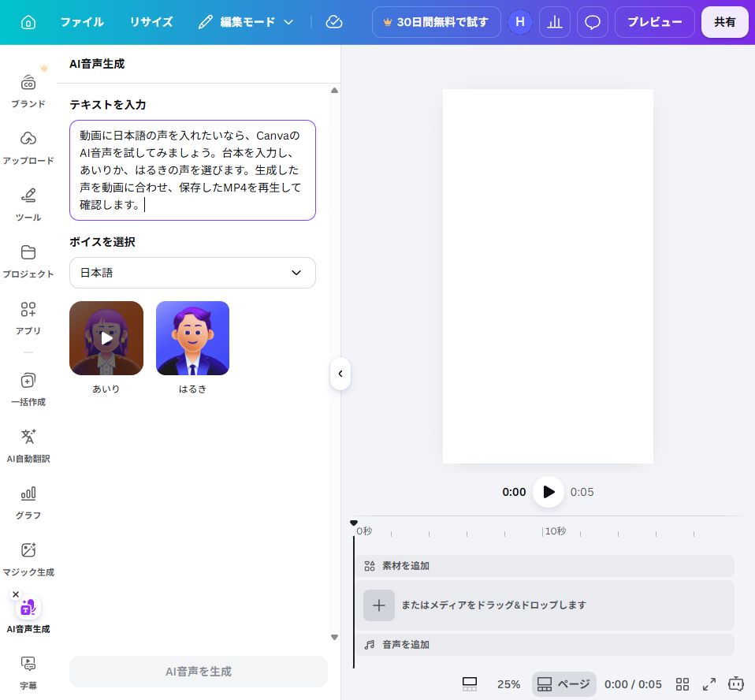Click the 共有 button
The image size is (755, 700).
click(724, 22)
